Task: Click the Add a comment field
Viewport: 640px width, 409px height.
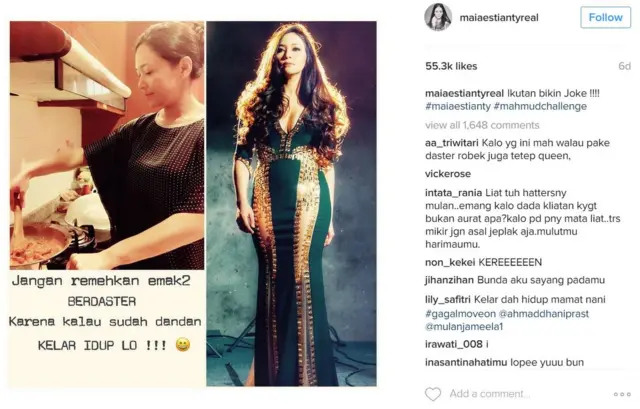Action: point(489,394)
